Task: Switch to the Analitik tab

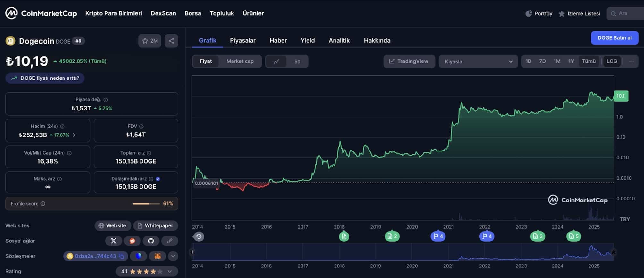Action: click(x=339, y=41)
